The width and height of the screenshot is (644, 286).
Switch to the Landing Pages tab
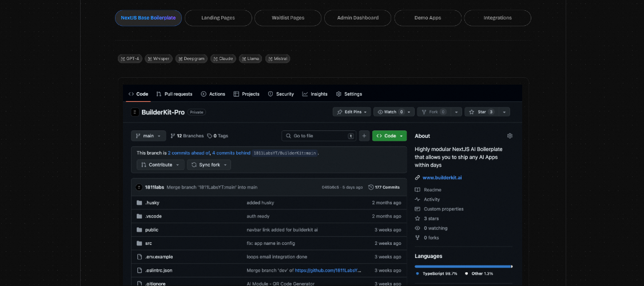click(218, 18)
